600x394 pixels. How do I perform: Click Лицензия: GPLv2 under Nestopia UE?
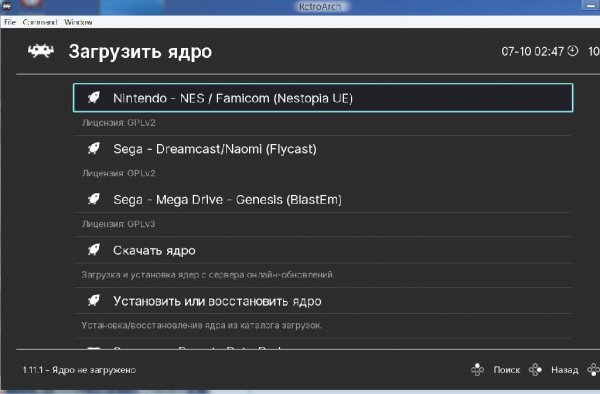tap(118, 123)
